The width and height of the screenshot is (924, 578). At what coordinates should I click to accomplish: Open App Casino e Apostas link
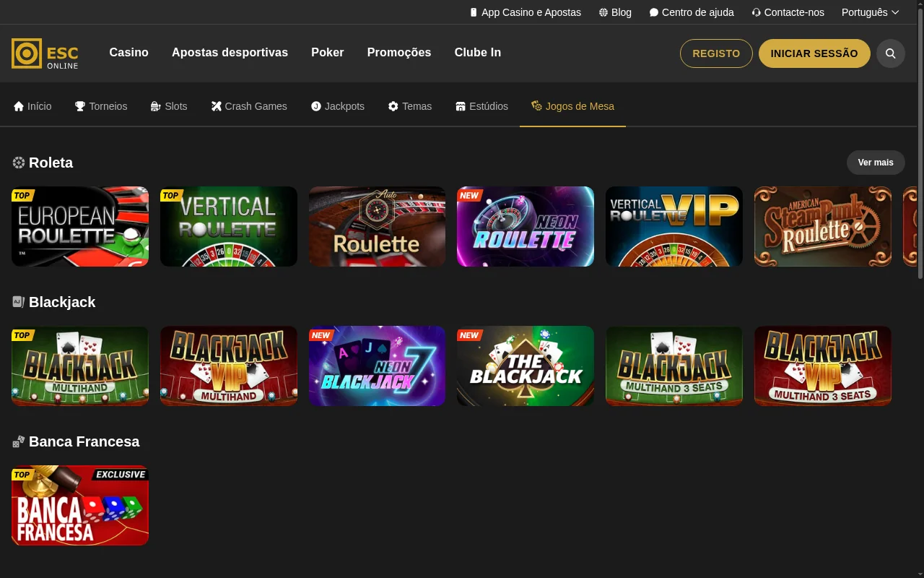click(526, 12)
